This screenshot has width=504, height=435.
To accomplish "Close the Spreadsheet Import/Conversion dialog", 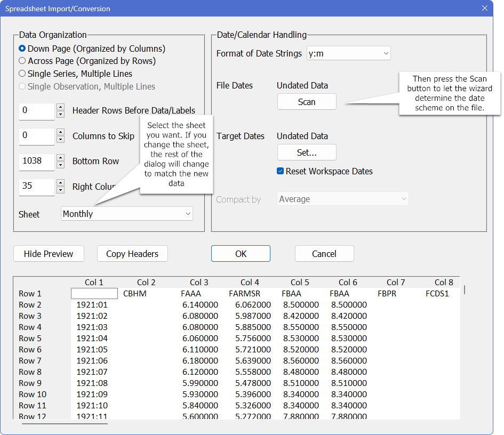I will pos(484,9).
